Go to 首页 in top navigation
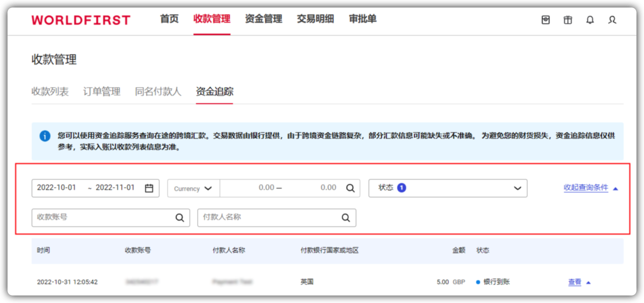The height and width of the screenshot is (303, 644). click(x=169, y=19)
